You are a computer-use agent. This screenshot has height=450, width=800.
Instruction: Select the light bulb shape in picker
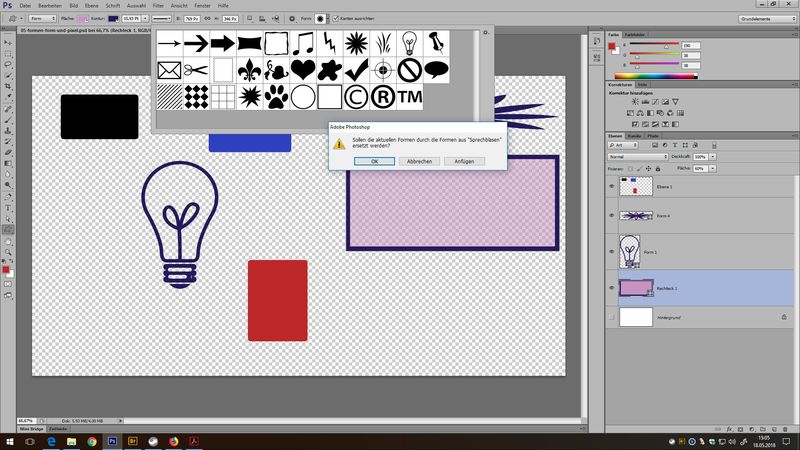pyautogui.click(x=410, y=43)
